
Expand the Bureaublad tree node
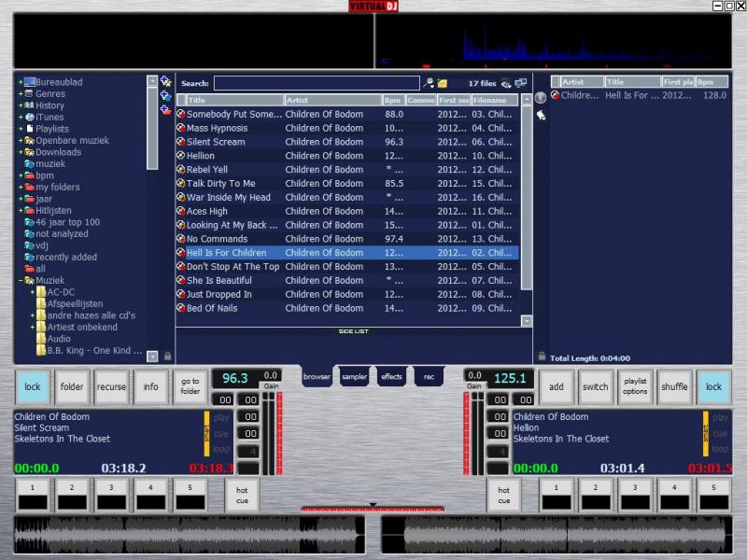click(x=21, y=82)
